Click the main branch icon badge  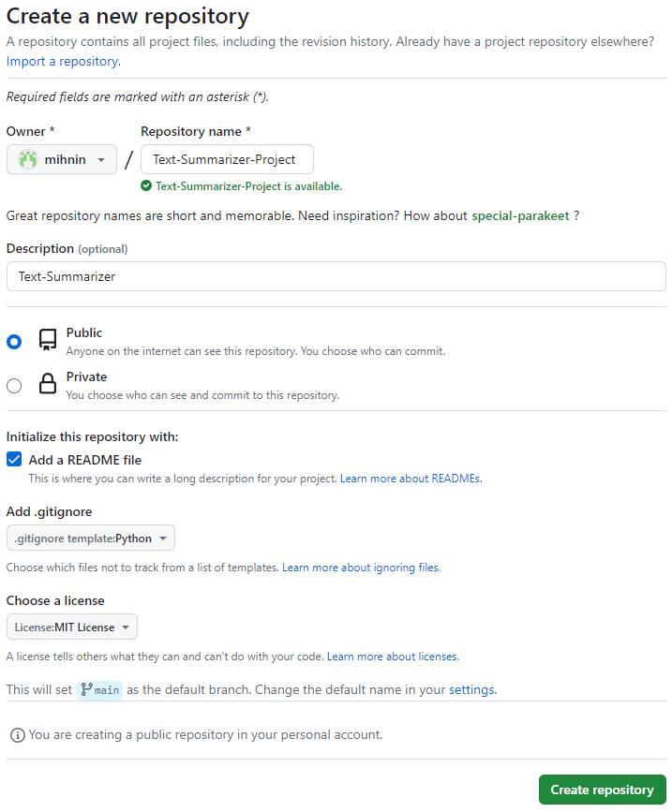86,690
